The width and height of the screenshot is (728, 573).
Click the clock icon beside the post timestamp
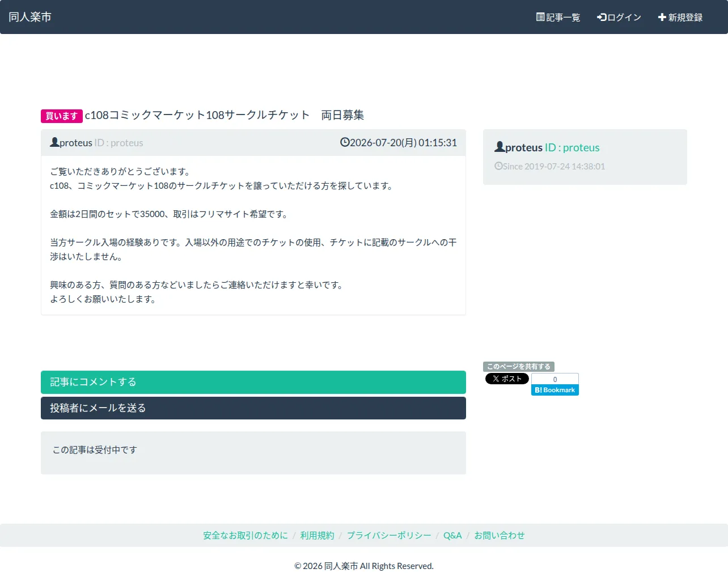coord(345,142)
